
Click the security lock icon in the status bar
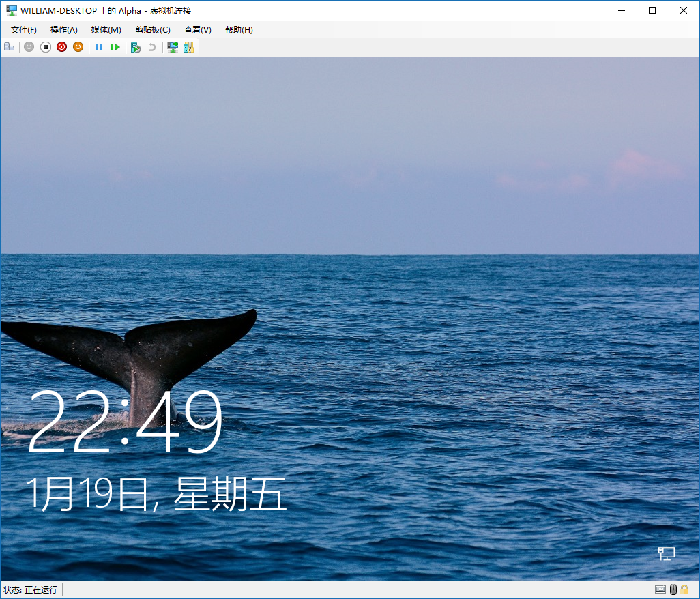click(684, 589)
